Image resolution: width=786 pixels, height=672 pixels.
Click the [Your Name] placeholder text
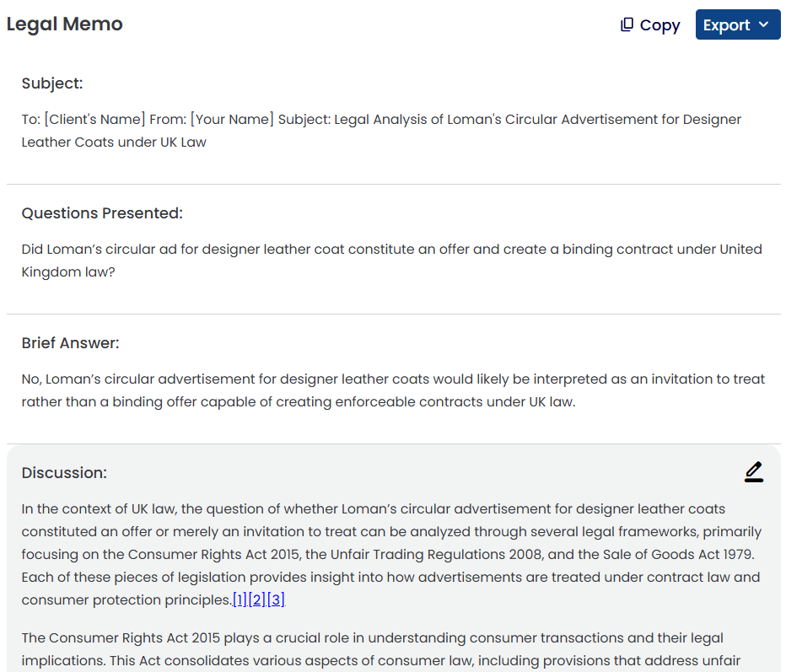[232, 119]
